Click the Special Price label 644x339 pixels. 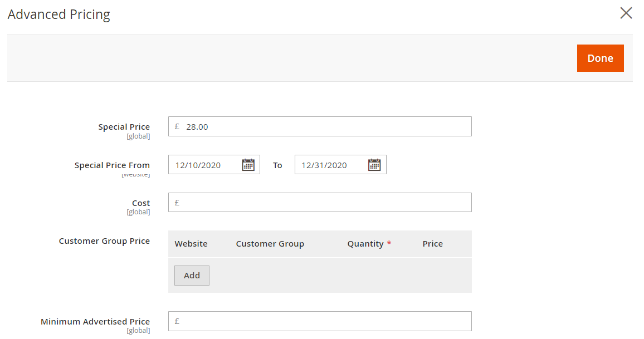[124, 127]
